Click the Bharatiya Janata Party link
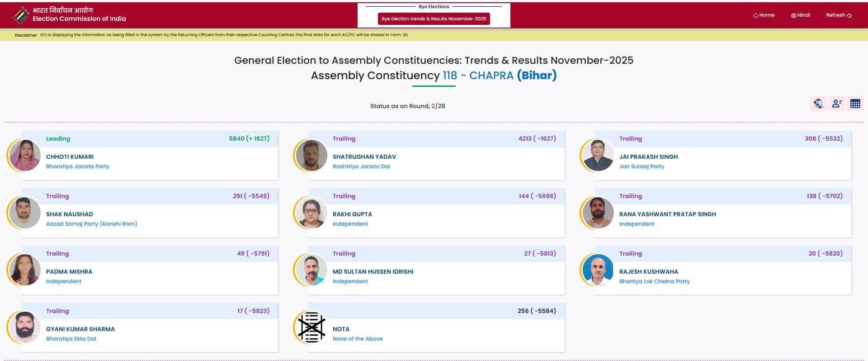The width and height of the screenshot is (868, 361). pos(78,166)
